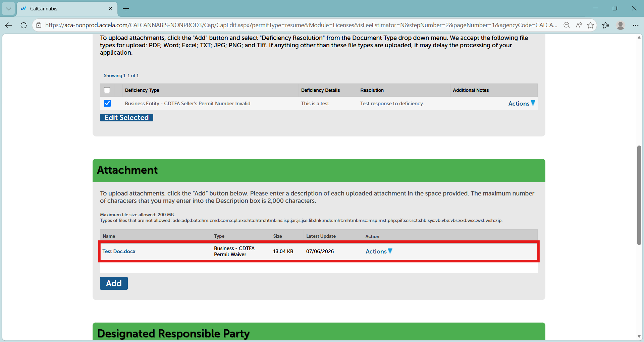The width and height of the screenshot is (644, 342).
Task: Reload the page with refresh icon
Action: click(23, 25)
